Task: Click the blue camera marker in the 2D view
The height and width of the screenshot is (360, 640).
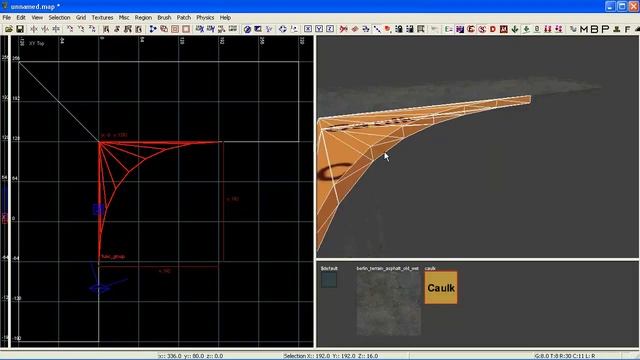Action: (x=99, y=288)
